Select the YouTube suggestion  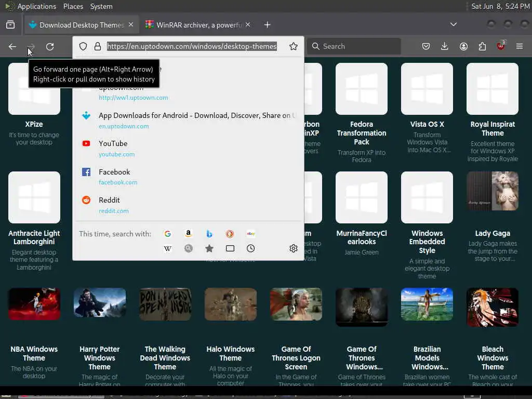click(188, 149)
